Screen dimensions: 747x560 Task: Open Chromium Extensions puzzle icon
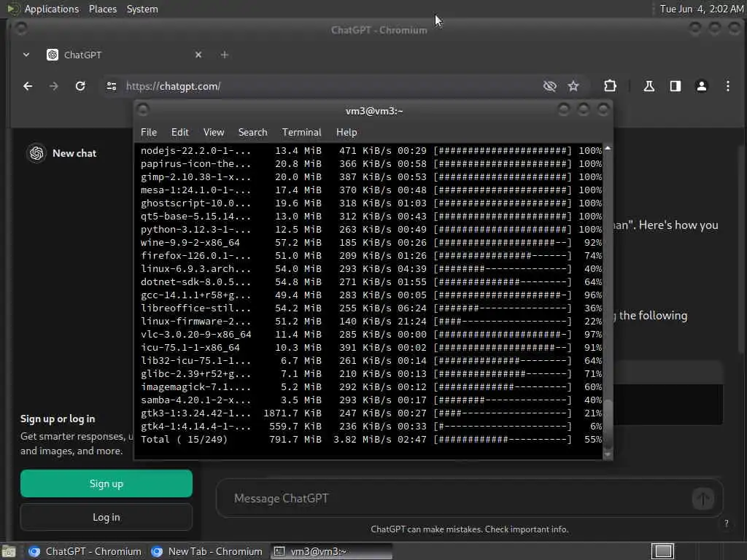(x=611, y=86)
